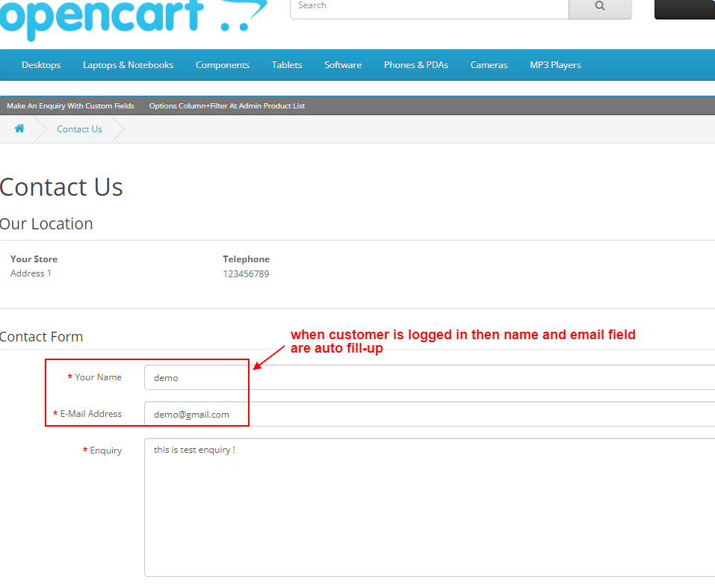Click the Address 1 text

click(x=31, y=273)
